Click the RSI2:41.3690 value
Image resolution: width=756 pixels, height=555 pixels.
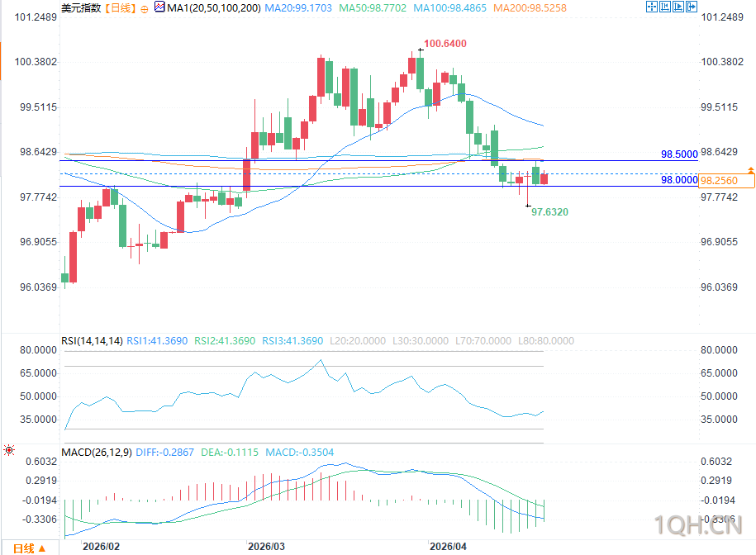coord(225,341)
